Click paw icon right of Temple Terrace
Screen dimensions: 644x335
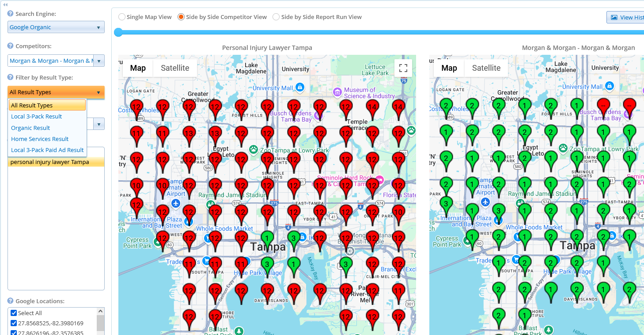point(411,130)
